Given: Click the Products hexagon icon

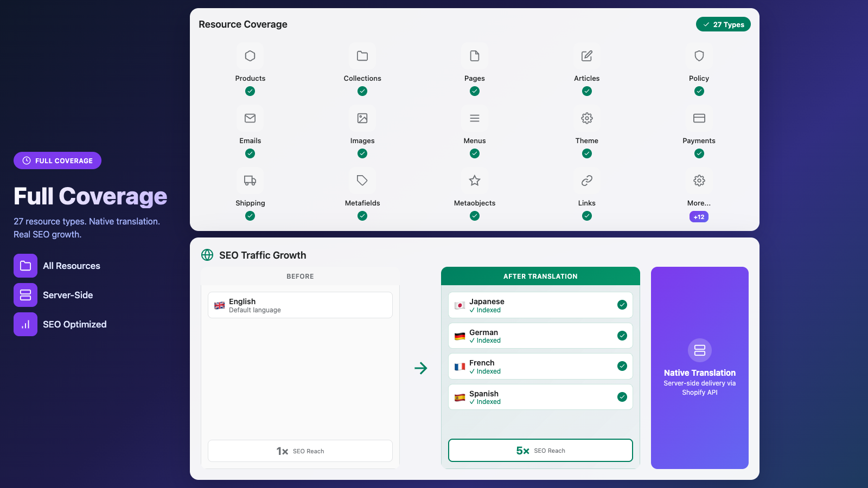Looking at the screenshot, I should (x=250, y=56).
